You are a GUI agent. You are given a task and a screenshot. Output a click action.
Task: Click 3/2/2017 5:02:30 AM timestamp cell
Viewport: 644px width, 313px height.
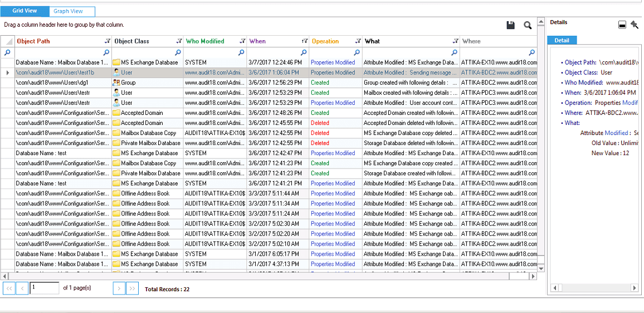[278, 224]
